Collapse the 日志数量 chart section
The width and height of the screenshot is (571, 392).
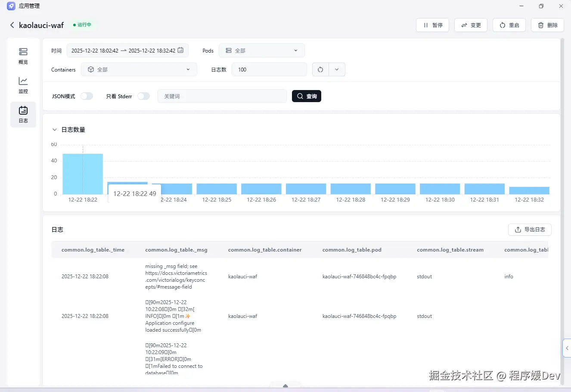55,130
